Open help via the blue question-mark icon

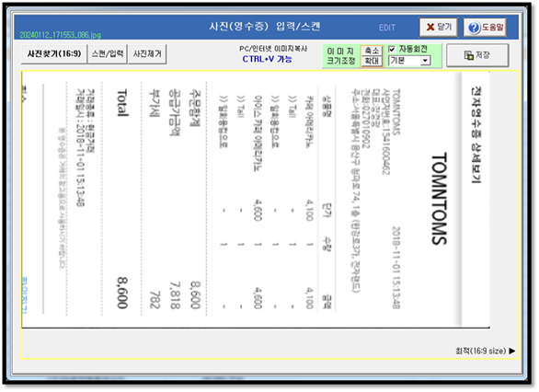474,28
